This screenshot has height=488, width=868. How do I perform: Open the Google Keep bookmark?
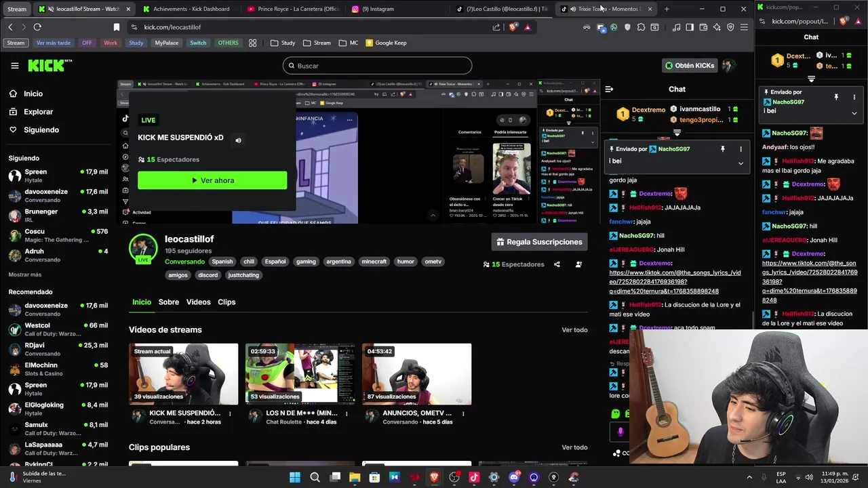(x=387, y=43)
